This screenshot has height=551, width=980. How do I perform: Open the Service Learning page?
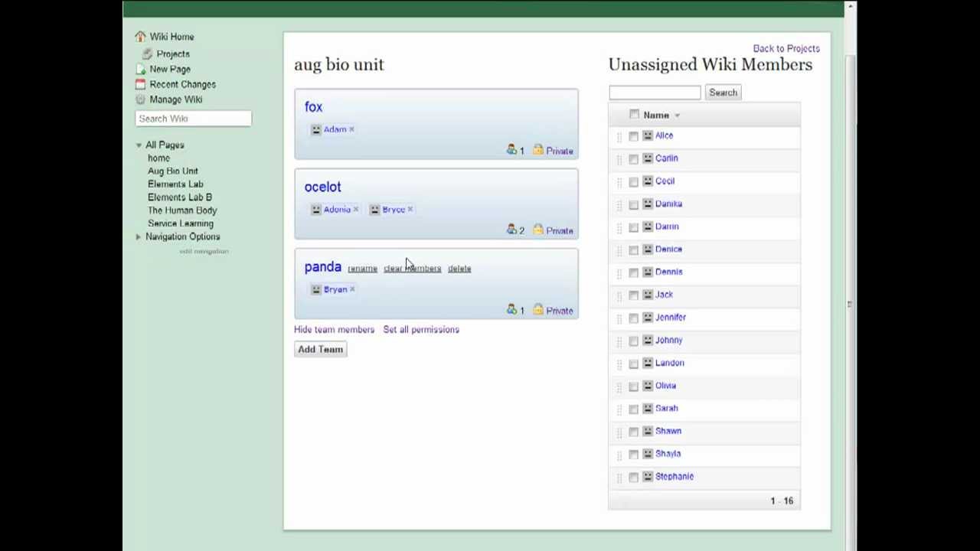click(x=181, y=223)
